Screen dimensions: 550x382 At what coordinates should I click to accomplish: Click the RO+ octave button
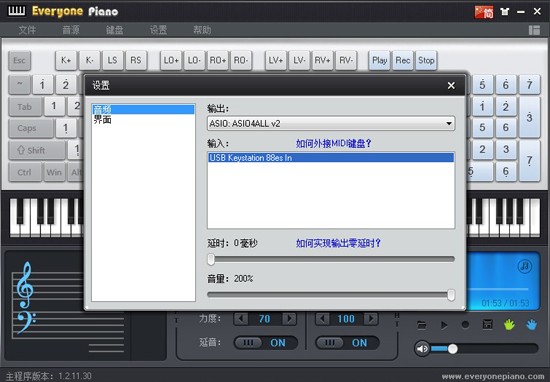[217, 60]
